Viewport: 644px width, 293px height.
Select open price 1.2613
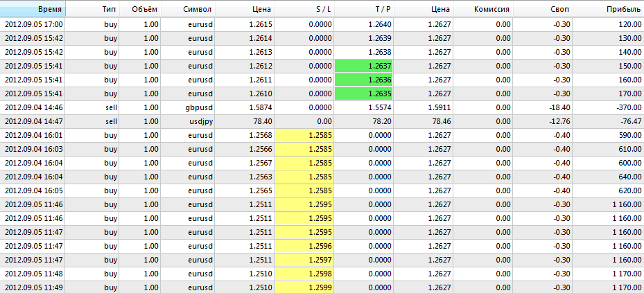tap(261, 52)
